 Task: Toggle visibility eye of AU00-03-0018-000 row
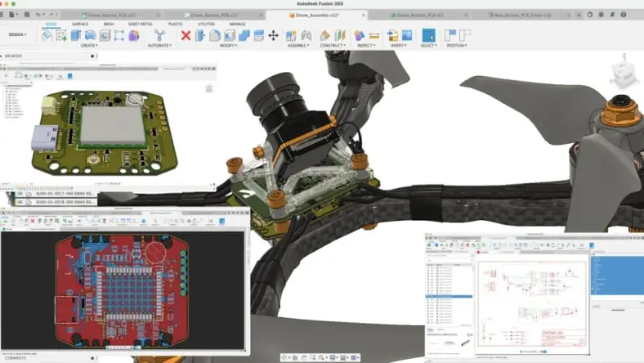[x=20, y=202]
